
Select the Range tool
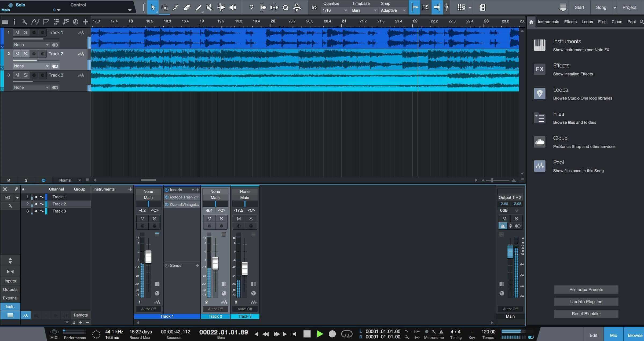(x=164, y=7)
